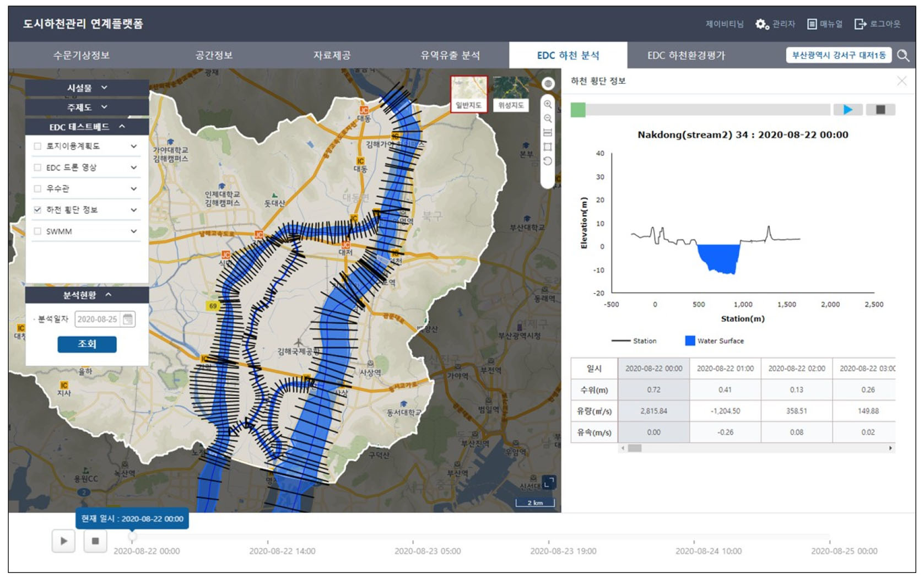Expand the EDC 드론 영상 dropdown arrow
The width and height of the screenshot is (924, 579).
click(x=134, y=167)
